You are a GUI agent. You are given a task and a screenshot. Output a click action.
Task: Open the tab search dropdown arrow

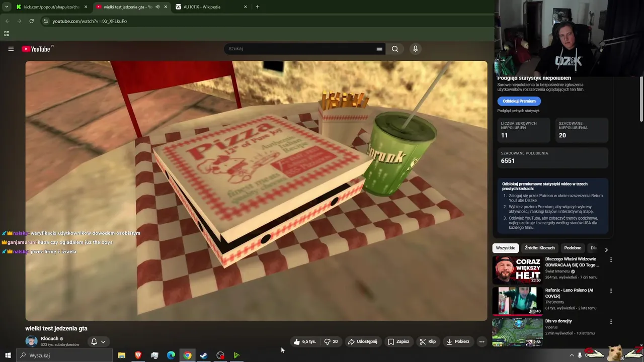tap(6, 7)
